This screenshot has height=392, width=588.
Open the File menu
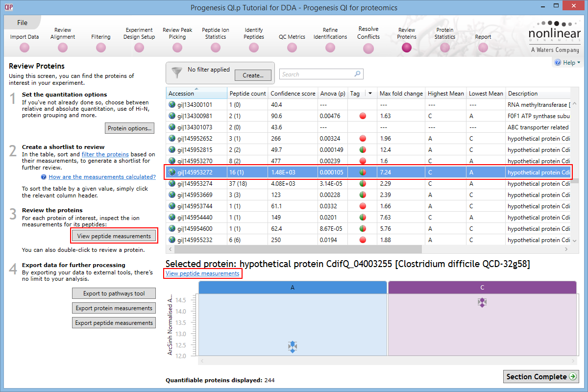23,23
